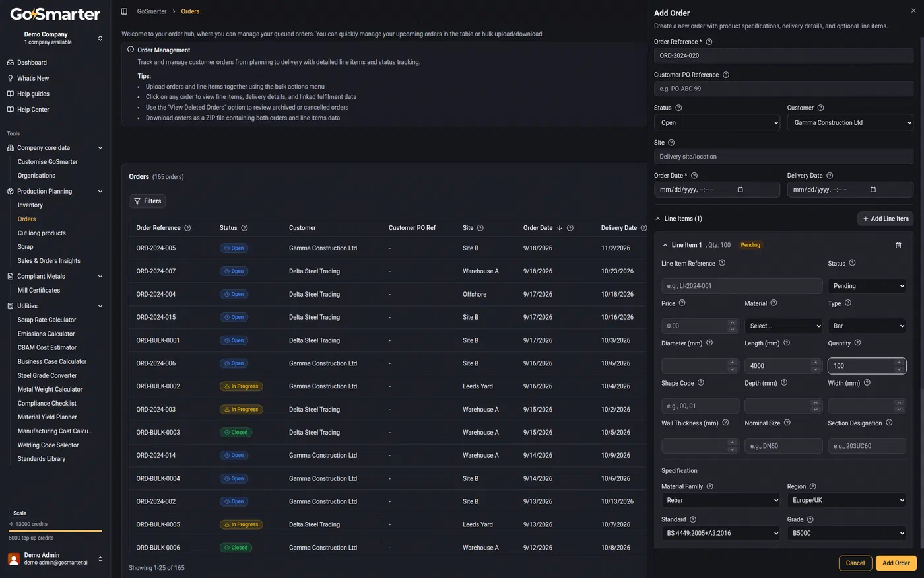Collapse Production Planning in sidebar
Screen dimensions: 924x578
(100, 192)
